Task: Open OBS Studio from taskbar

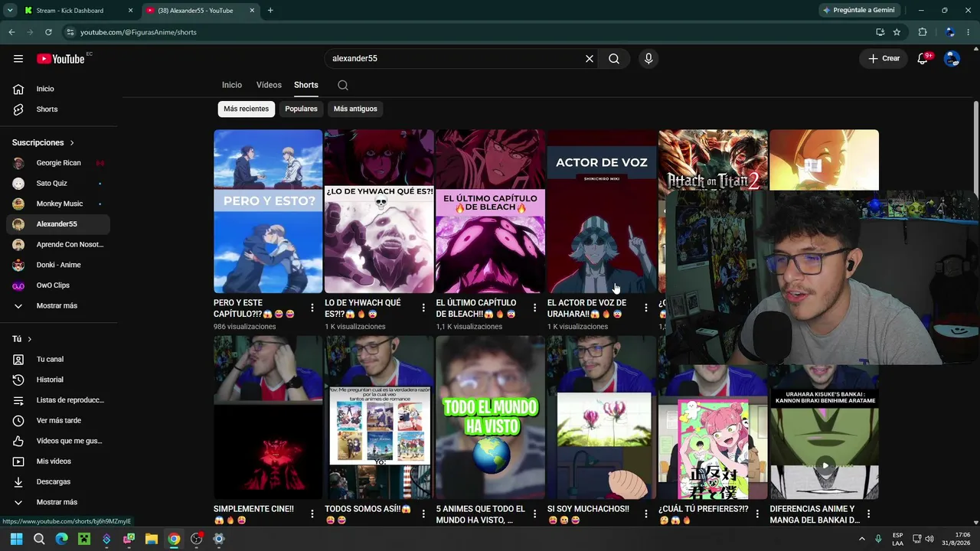Action: tap(197, 539)
